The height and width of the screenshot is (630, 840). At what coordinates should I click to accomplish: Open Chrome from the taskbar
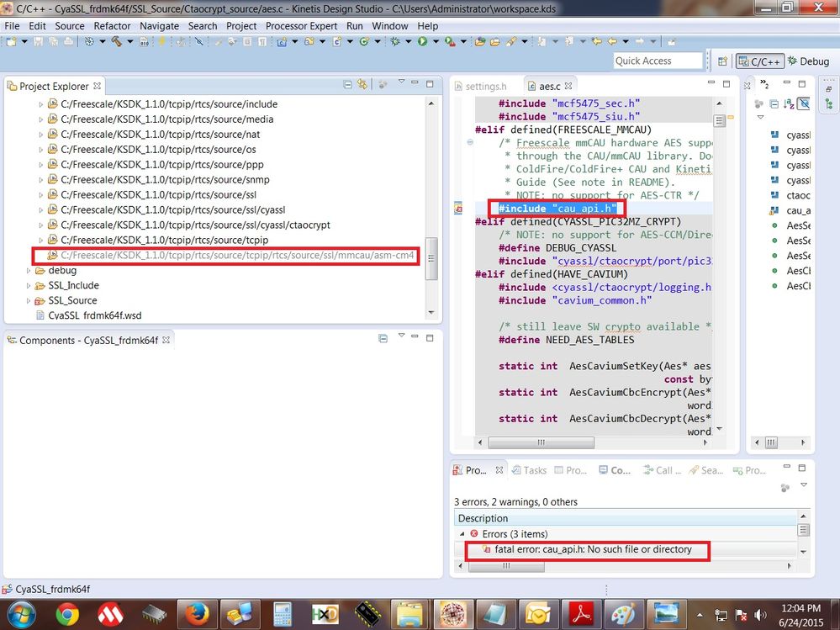67,614
